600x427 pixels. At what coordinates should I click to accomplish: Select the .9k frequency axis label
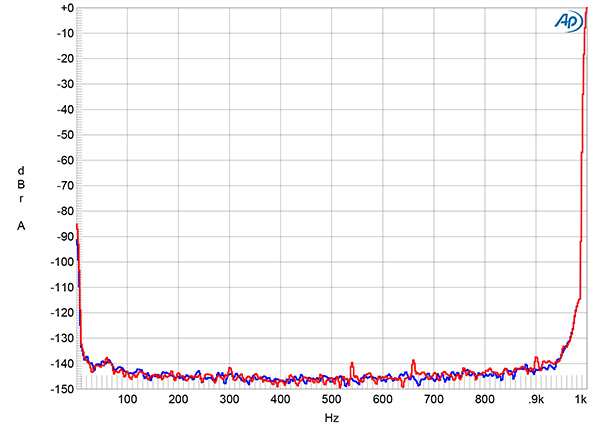click(536, 401)
